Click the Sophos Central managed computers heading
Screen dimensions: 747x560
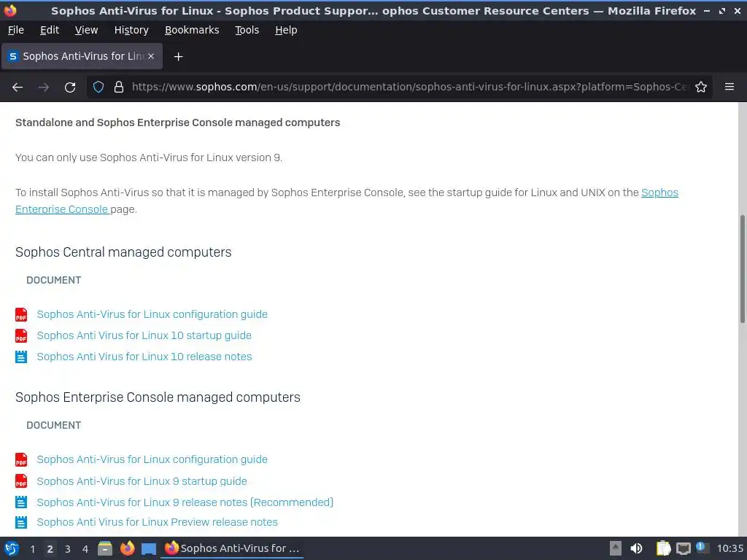(123, 252)
